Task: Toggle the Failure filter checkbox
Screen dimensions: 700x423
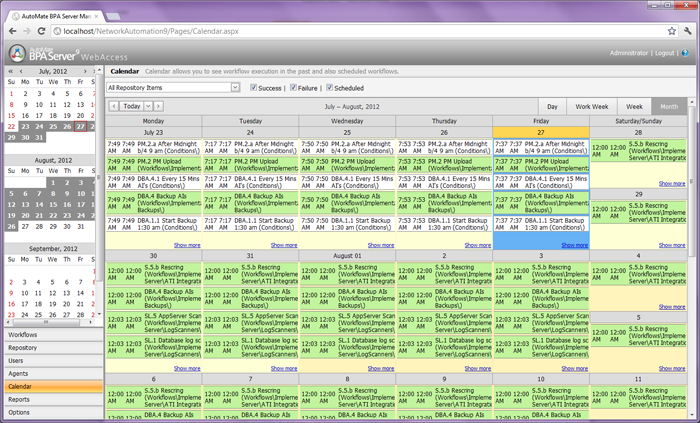Action: pos(293,87)
